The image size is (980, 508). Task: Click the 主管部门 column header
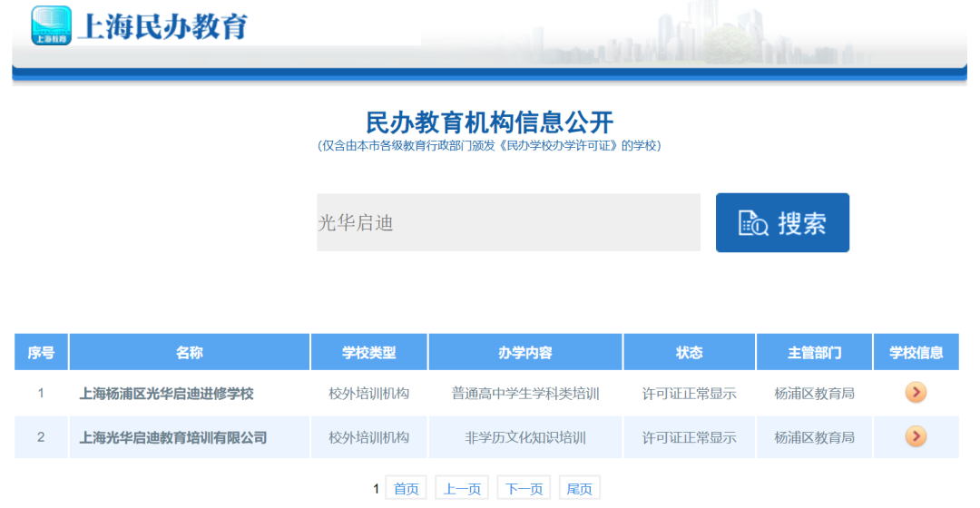pos(814,352)
